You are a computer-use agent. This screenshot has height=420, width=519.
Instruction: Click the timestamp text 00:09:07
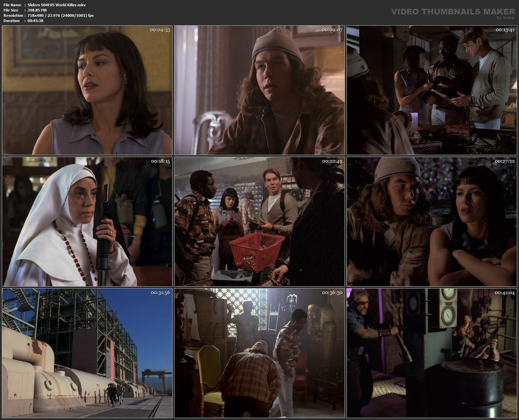[332, 30]
